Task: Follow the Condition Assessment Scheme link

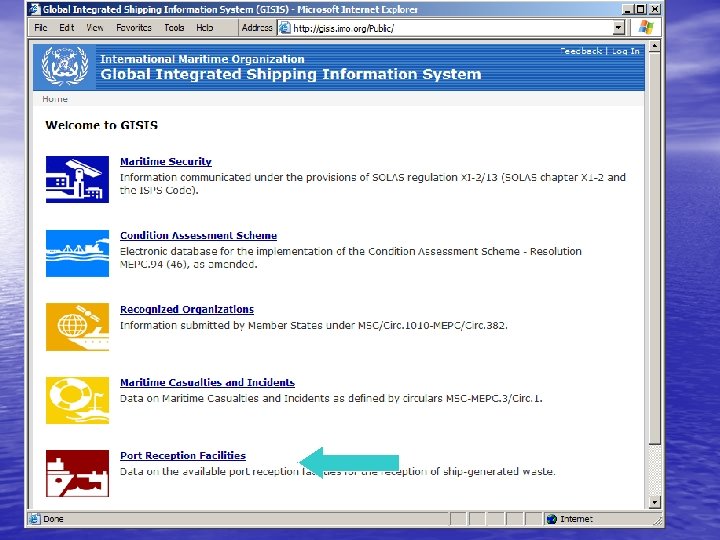Action: coord(198,236)
